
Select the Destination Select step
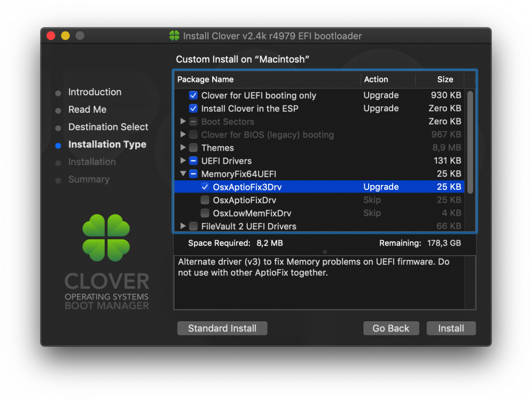pos(108,127)
